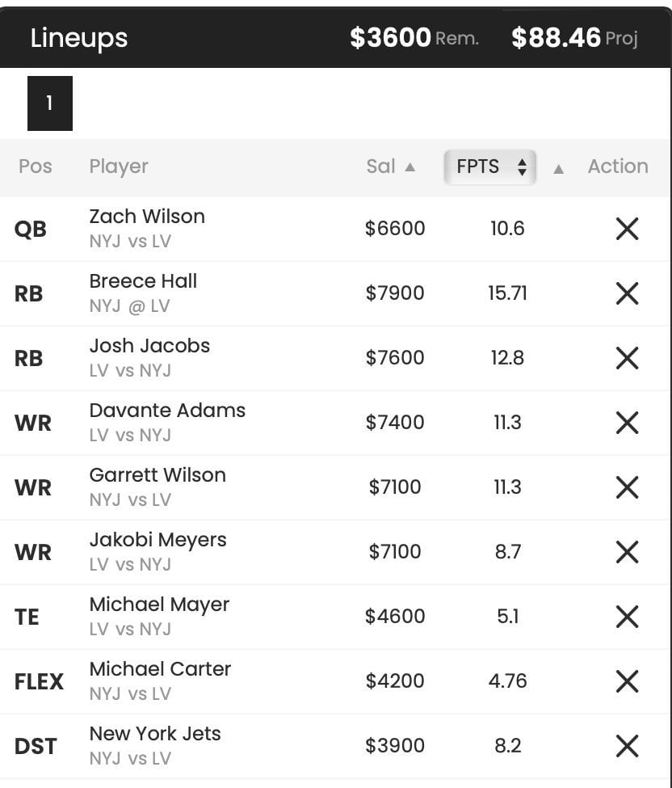Remove Breece Hall from the lineup
This screenshot has width=672, height=788.
(627, 293)
